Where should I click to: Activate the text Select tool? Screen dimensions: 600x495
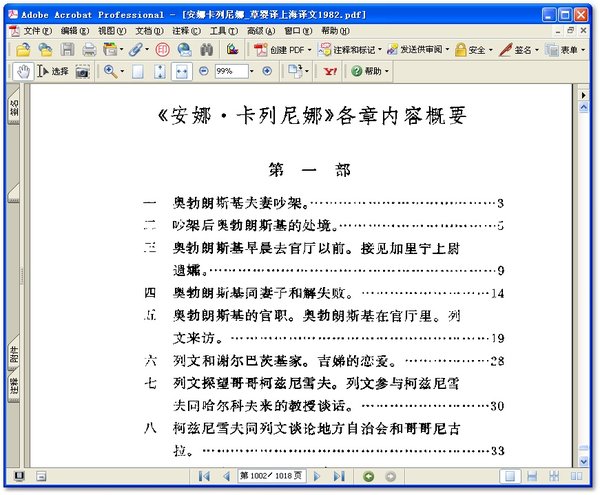(53, 71)
